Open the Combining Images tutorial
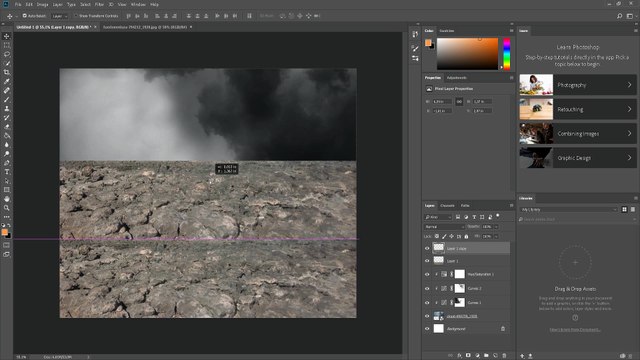 pos(578,133)
